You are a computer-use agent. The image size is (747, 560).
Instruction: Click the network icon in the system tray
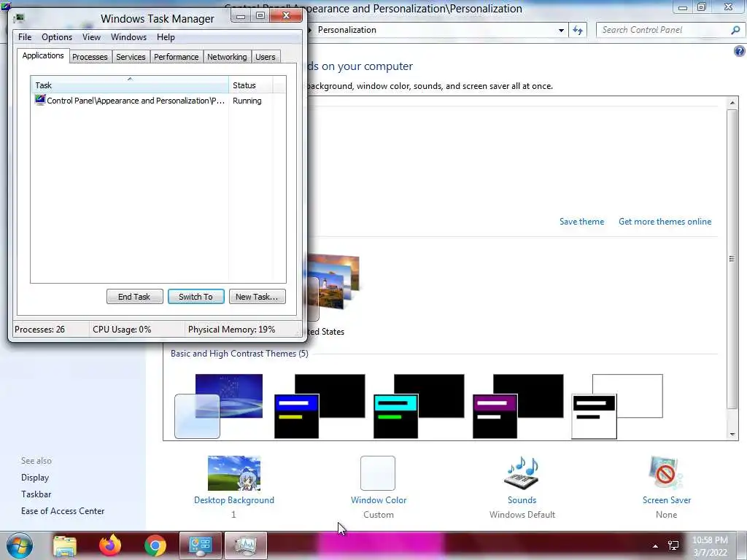(x=673, y=545)
